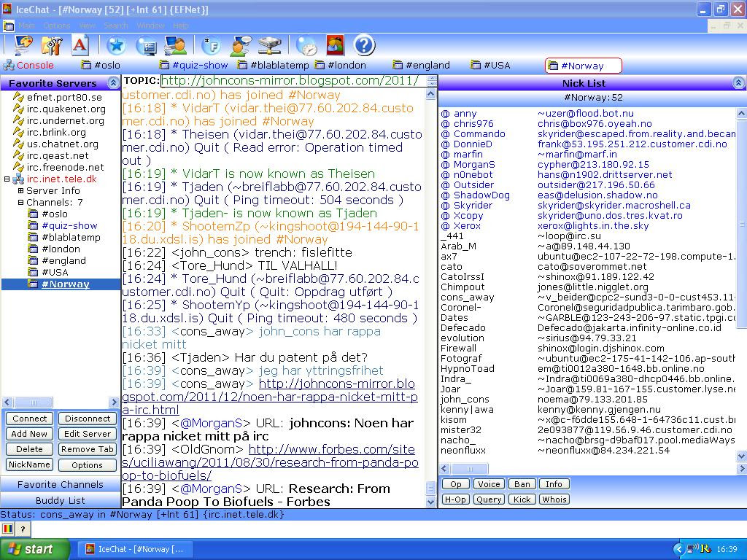Viewport: 747px width, 560px height.
Task: Collapse the Nick List panel
Action: coord(738,83)
